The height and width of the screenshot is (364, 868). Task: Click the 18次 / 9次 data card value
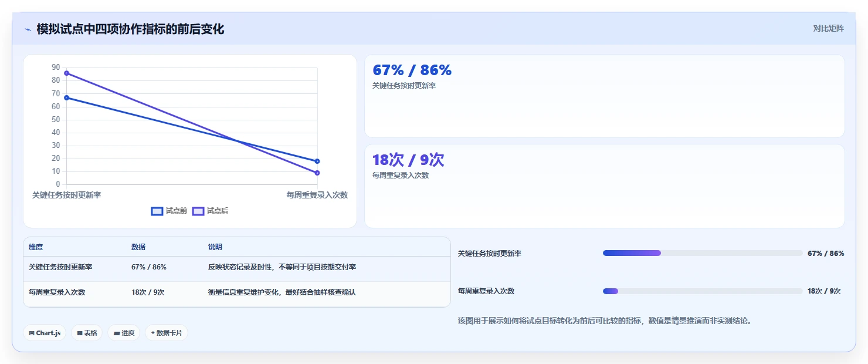pos(408,160)
